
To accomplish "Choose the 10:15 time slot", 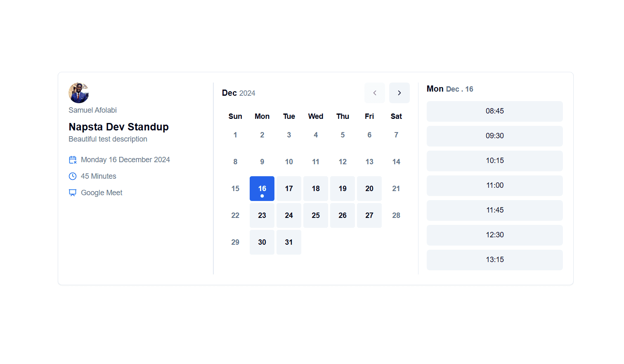I will (494, 161).
